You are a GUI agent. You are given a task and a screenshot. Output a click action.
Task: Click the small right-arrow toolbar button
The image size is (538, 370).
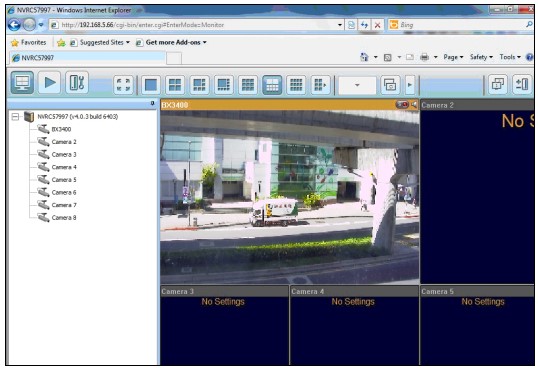coord(410,84)
